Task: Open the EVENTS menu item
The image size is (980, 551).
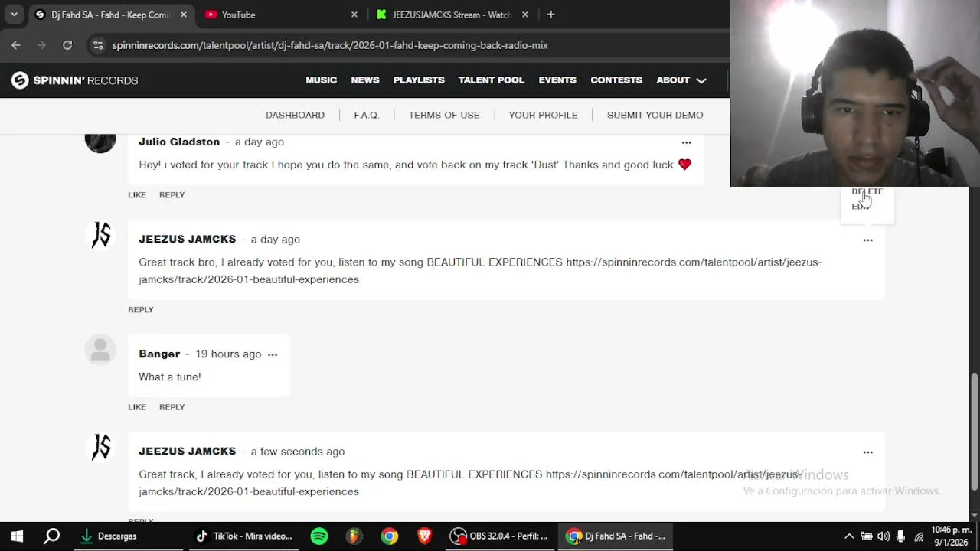Action: [557, 80]
